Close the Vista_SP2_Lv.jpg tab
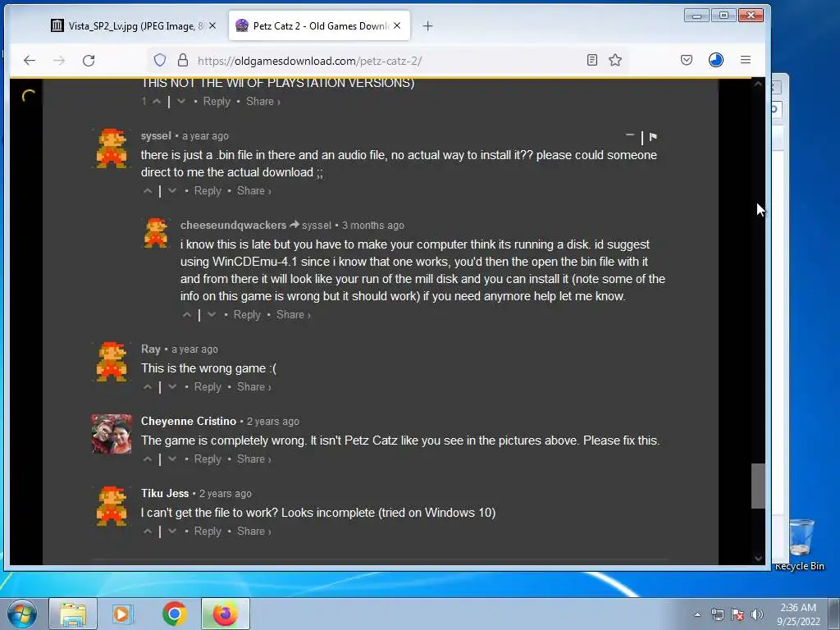This screenshot has width=840, height=630. [212, 25]
